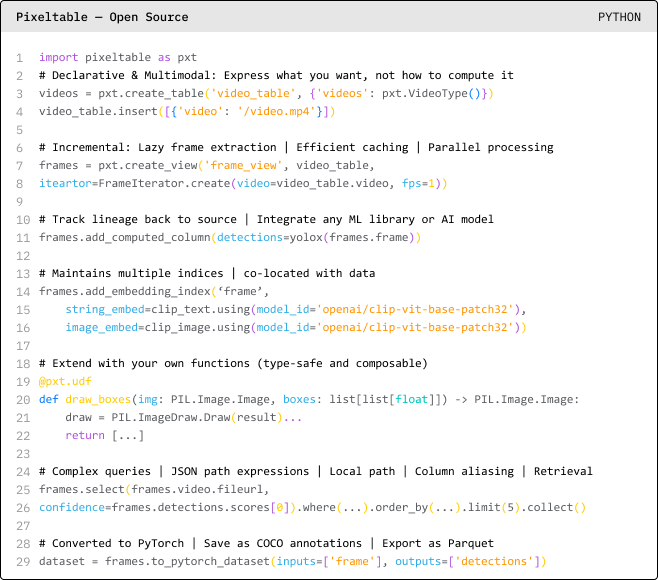Screen dimensions: 658x580
Task: Click line number 12 in the gutter
Action: [x=23, y=256]
